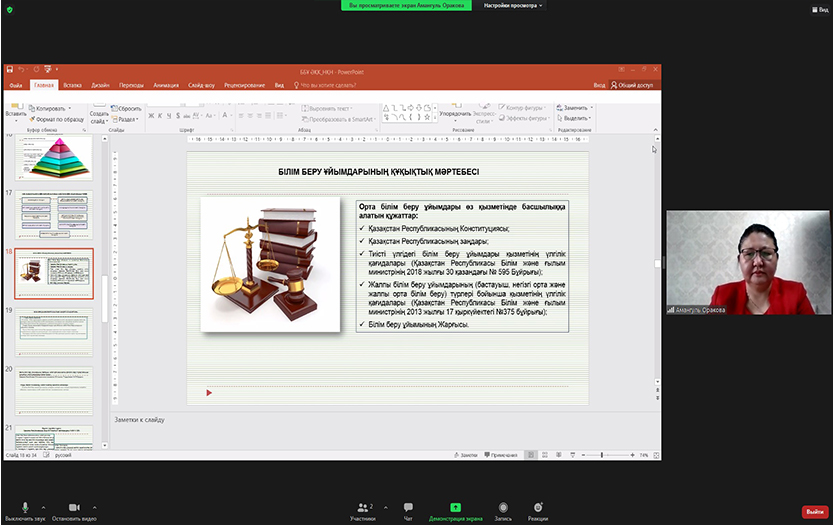Click the green screen share icon
Image resolution: width=833 pixels, height=525 pixels.
(455, 508)
